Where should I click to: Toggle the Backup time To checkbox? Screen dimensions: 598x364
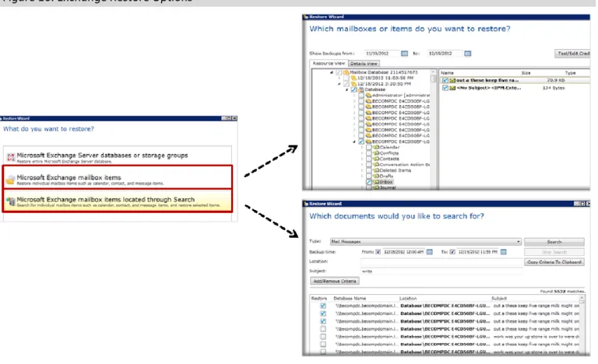[x=452, y=252]
